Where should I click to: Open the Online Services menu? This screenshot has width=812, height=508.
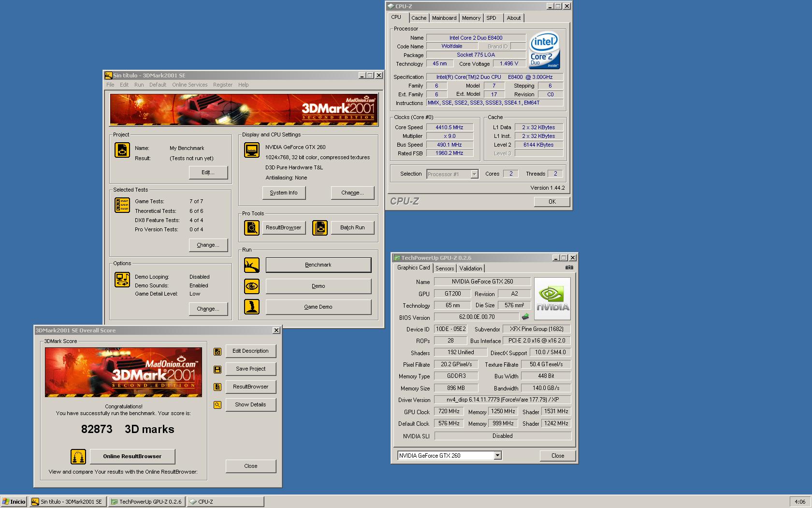tap(189, 85)
